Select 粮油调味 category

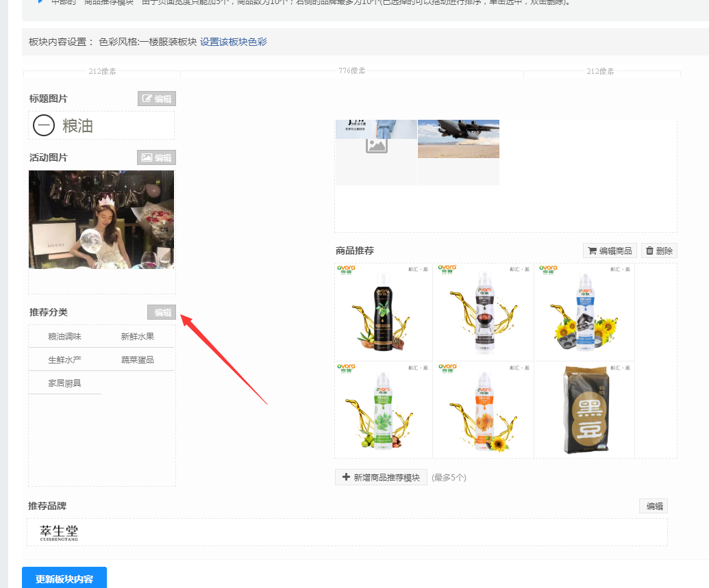click(x=65, y=336)
